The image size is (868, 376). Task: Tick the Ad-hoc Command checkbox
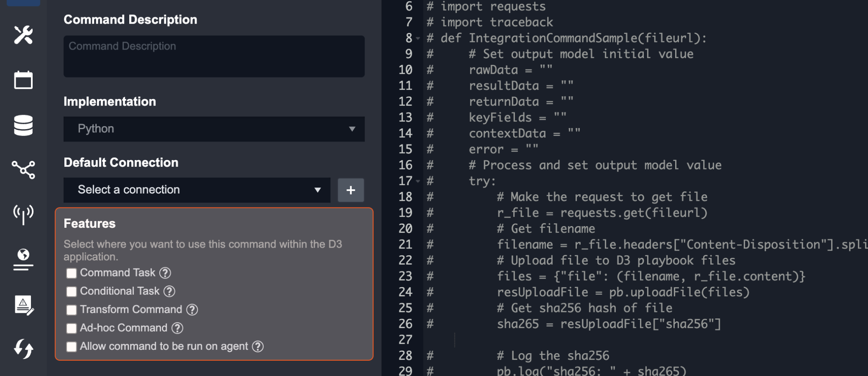72,329
